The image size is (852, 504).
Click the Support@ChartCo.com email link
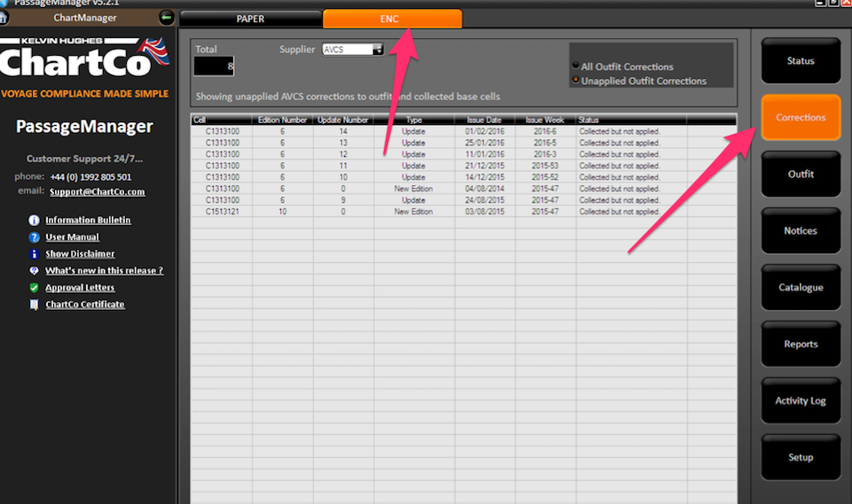(98, 191)
